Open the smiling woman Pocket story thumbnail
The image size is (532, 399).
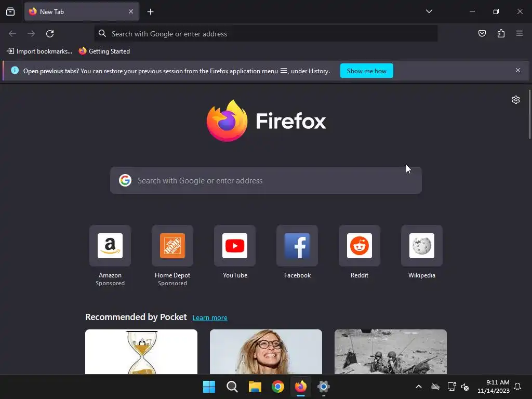pyautogui.click(x=266, y=352)
